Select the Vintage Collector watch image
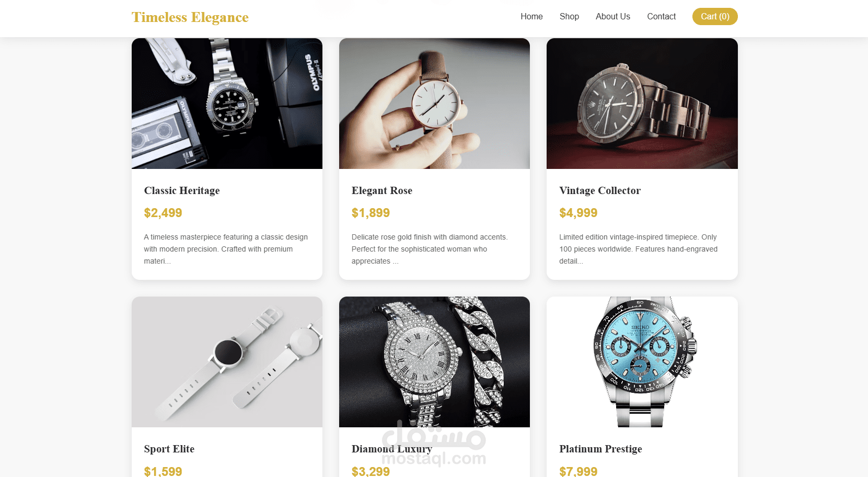The width and height of the screenshot is (868, 477). tap(642, 104)
